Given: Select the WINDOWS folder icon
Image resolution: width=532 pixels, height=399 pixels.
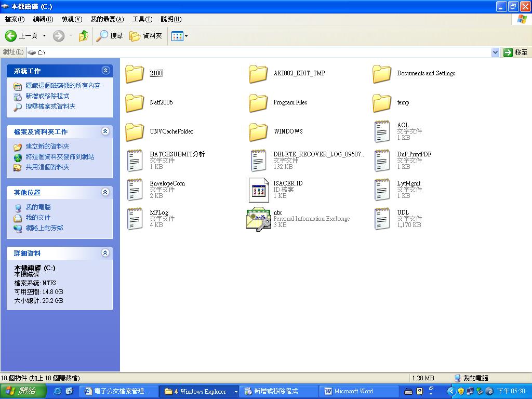Looking at the screenshot, I should pos(258,131).
